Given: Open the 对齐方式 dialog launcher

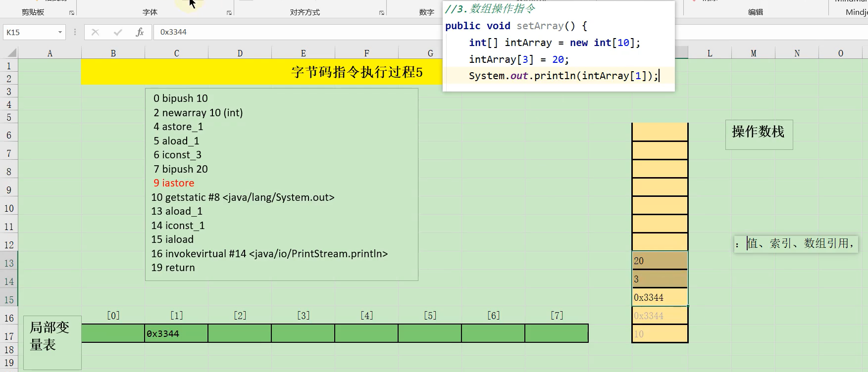Looking at the screenshot, I should (382, 13).
